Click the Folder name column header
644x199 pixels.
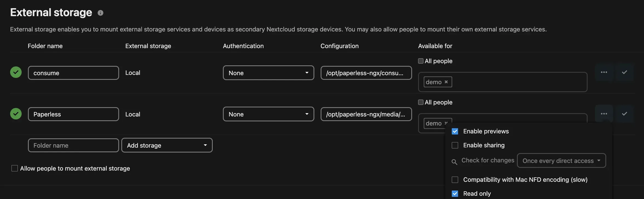45,46
